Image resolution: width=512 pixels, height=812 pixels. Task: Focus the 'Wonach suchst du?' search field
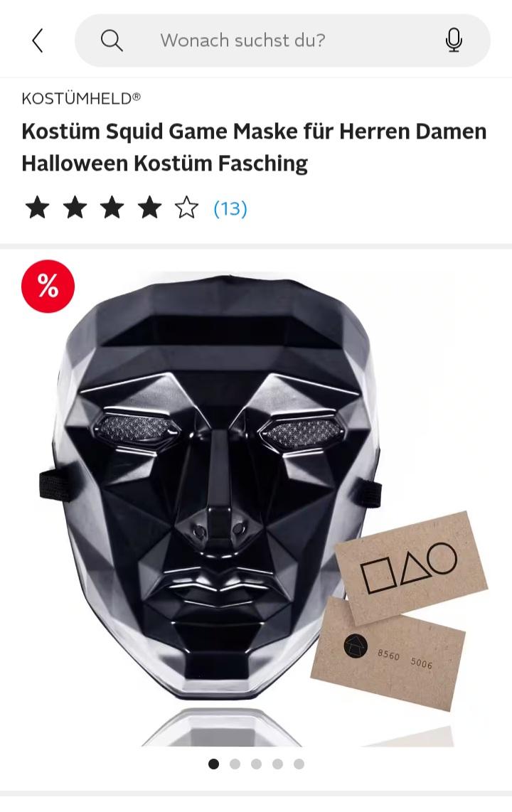pos(282,41)
